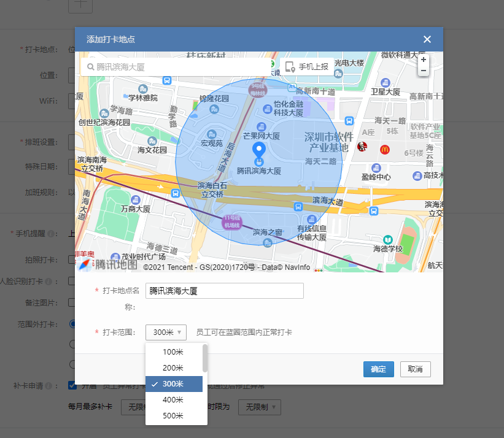Click the blue location pin marker
Image resolution: width=504 pixels, height=438 pixels.
pos(258,150)
